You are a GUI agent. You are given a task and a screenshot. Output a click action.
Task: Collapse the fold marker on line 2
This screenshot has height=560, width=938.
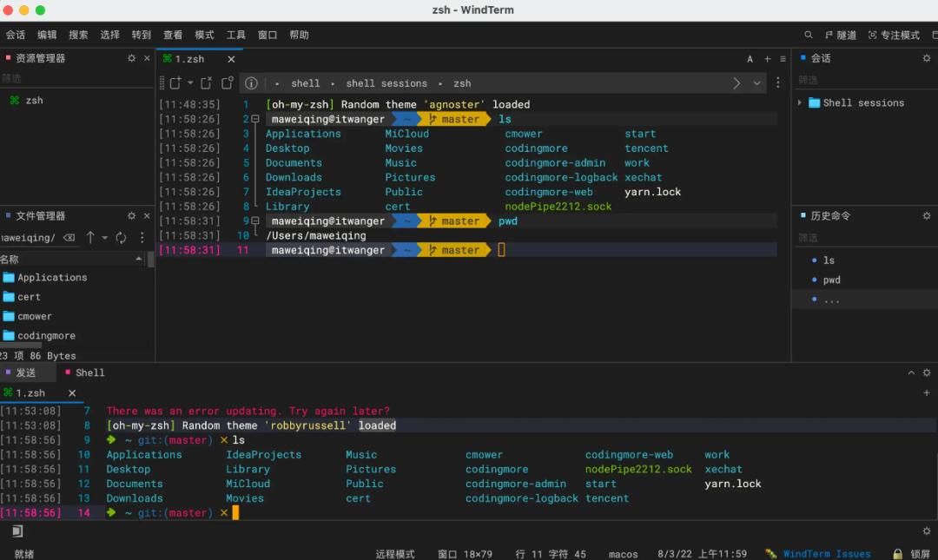pos(255,119)
